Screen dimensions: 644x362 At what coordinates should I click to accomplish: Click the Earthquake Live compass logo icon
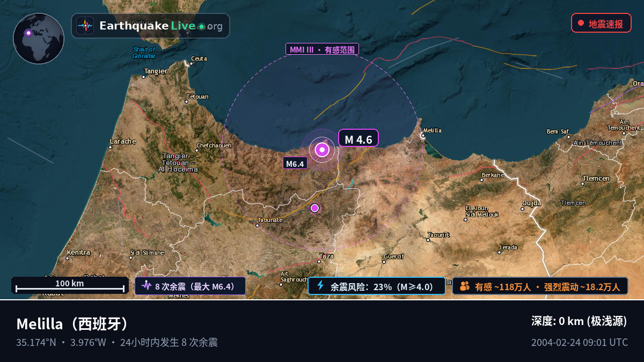click(x=85, y=26)
